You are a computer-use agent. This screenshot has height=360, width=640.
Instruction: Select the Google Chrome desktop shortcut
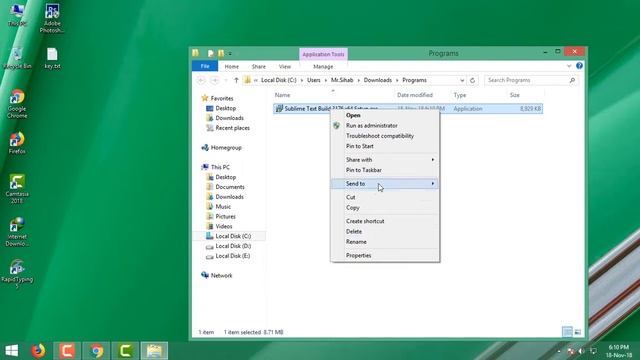point(17,104)
